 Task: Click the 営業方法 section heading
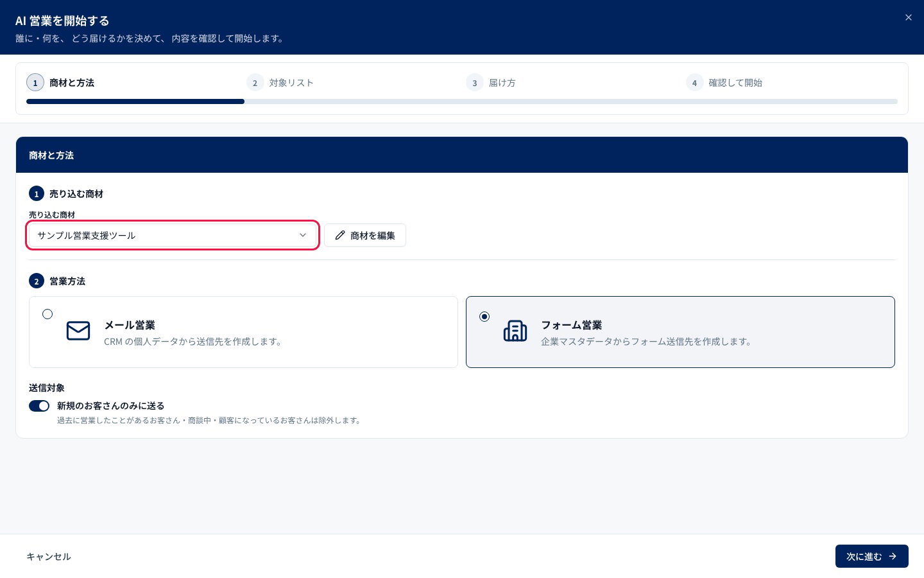[x=67, y=281]
